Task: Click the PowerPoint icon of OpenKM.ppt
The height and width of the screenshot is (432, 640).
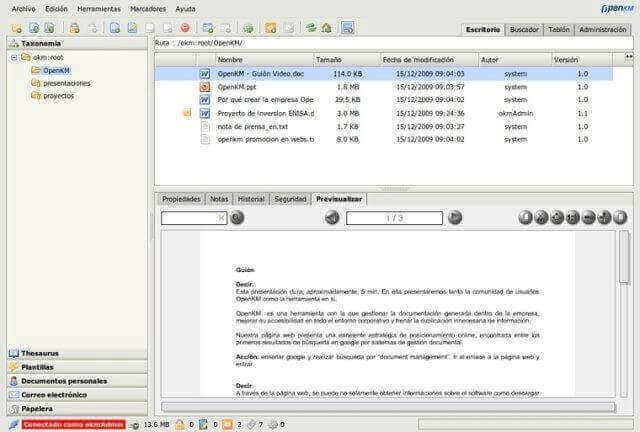Action: tap(204, 87)
